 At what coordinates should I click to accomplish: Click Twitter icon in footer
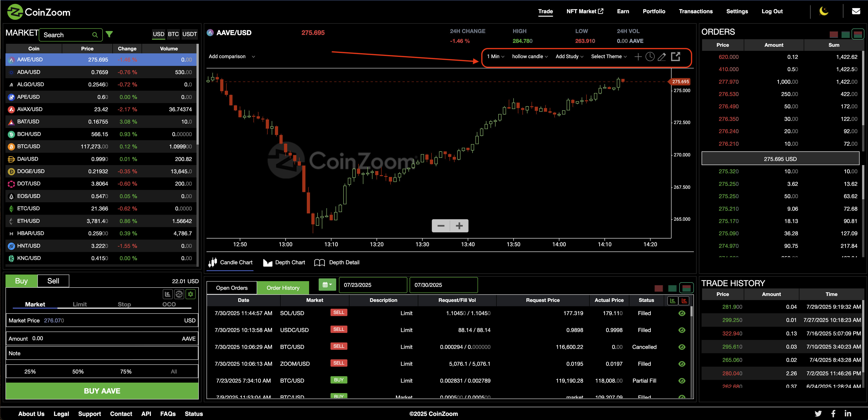(x=818, y=414)
